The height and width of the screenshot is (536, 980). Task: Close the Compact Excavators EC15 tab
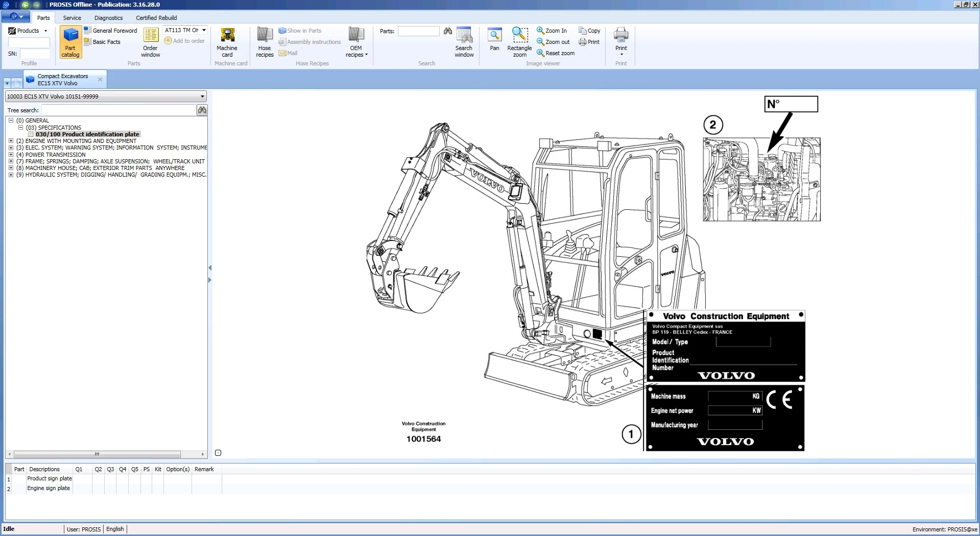click(100, 80)
